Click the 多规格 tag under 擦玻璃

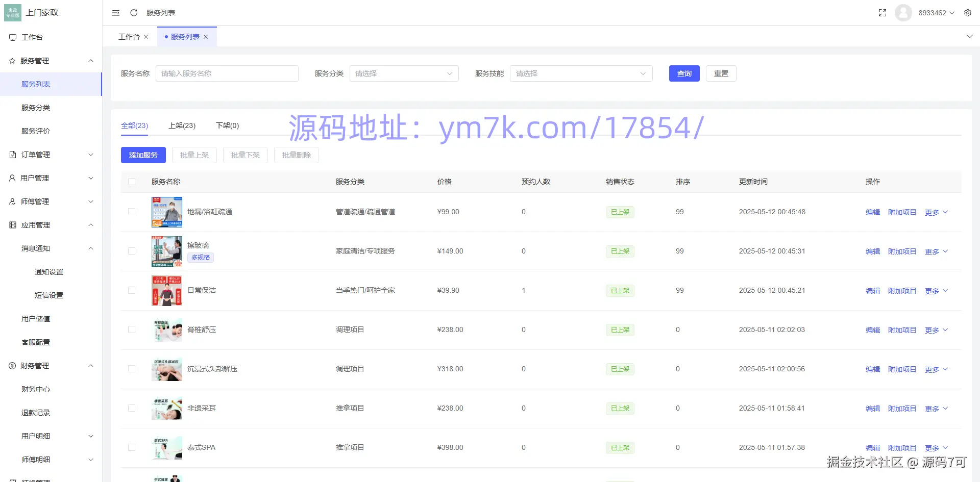pos(201,258)
